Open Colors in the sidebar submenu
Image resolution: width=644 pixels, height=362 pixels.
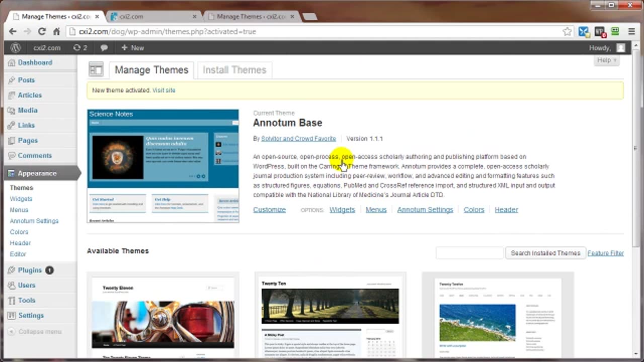(x=19, y=232)
